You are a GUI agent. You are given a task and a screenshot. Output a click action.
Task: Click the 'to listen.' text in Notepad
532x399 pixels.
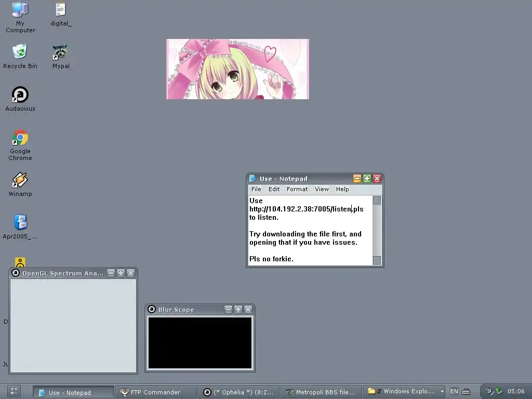point(264,218)
